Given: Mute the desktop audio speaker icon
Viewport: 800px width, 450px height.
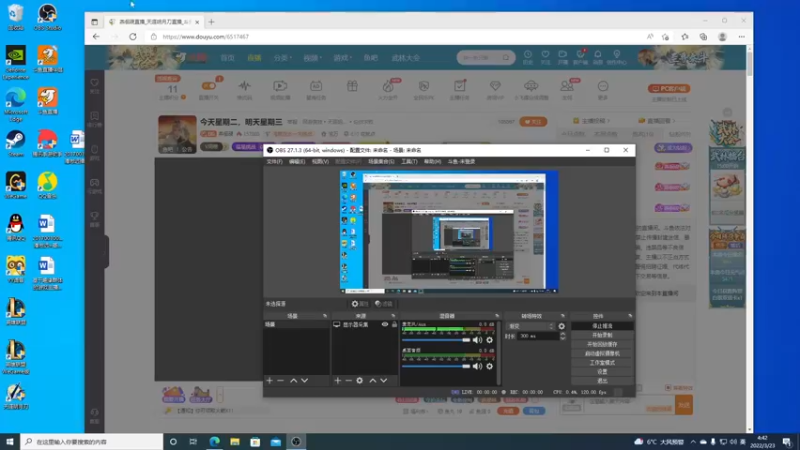Looking at the screenshot, I should coord(477,366).
